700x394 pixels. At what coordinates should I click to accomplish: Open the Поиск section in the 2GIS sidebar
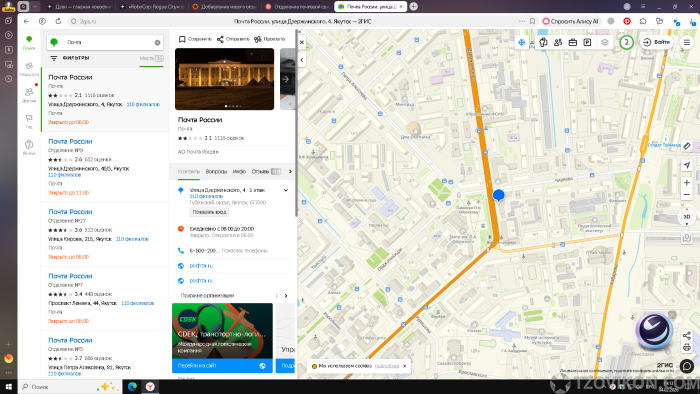29,42
